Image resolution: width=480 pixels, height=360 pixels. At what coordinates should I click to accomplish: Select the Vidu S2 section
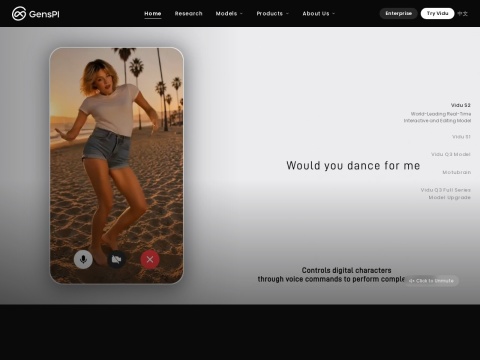click(x=461, y=105)
